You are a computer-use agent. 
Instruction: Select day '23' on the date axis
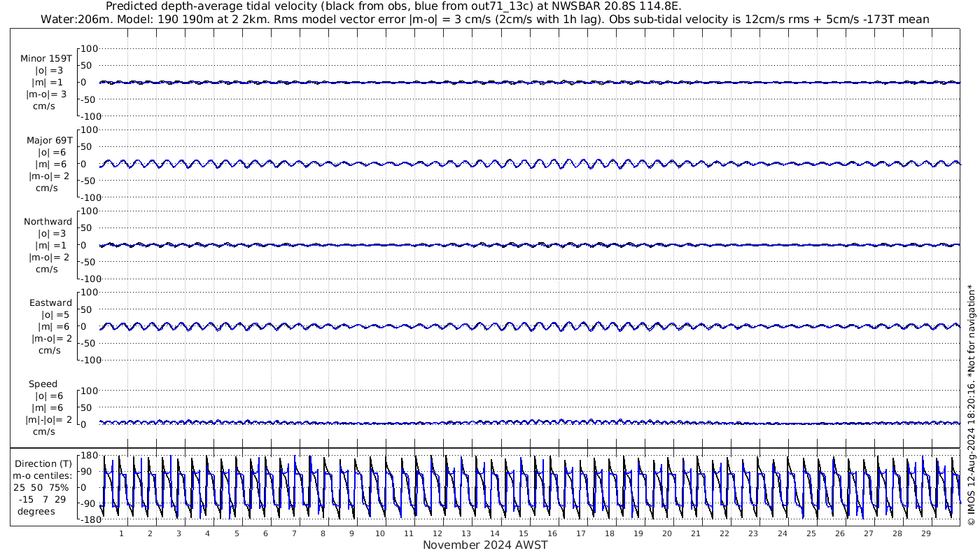[752, 533]
